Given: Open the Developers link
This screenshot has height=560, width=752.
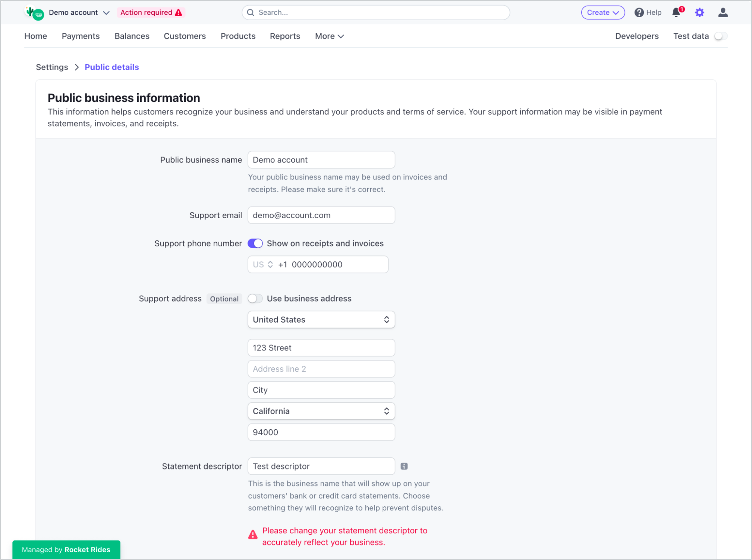Looking at the screenshot, I should 637,36.
